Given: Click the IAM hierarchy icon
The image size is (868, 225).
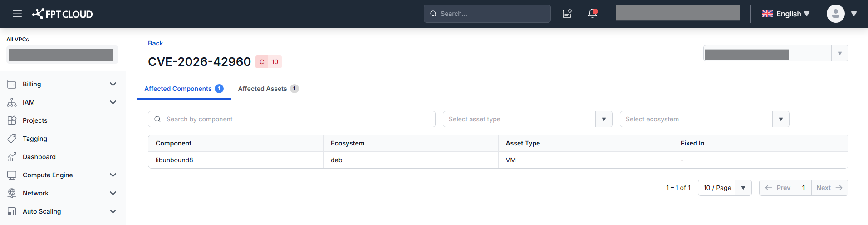Looking at the screenshot, I should [12, 102].
